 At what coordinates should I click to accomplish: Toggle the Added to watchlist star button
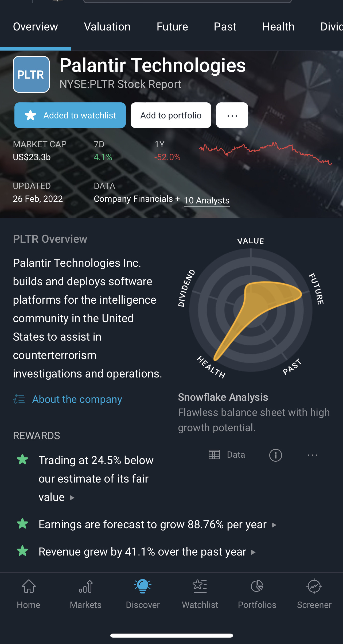click(x=70, y=115)
